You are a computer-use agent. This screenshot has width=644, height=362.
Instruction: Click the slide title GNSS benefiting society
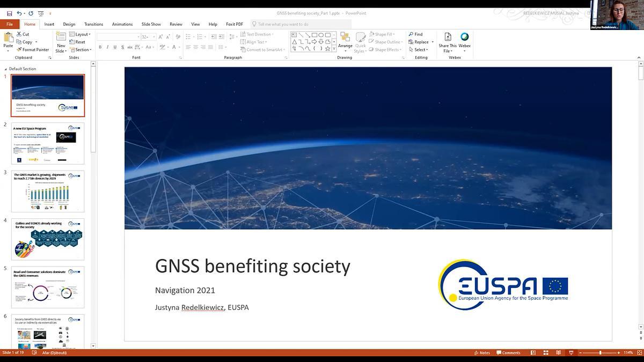(253, 266)
